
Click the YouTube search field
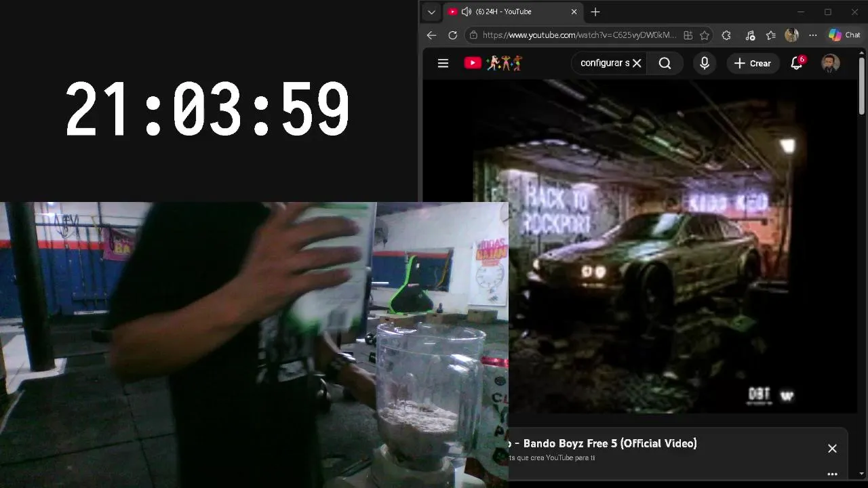pos(605,63)
